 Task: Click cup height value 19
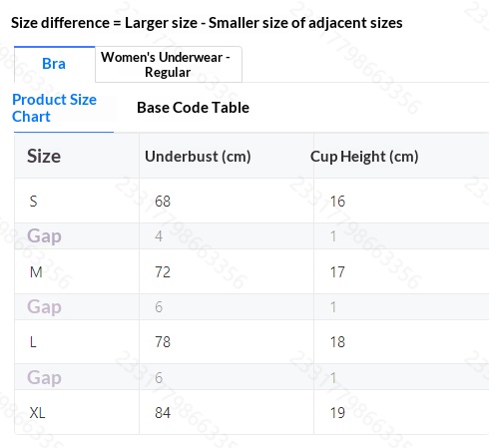(x=337, y=413)
